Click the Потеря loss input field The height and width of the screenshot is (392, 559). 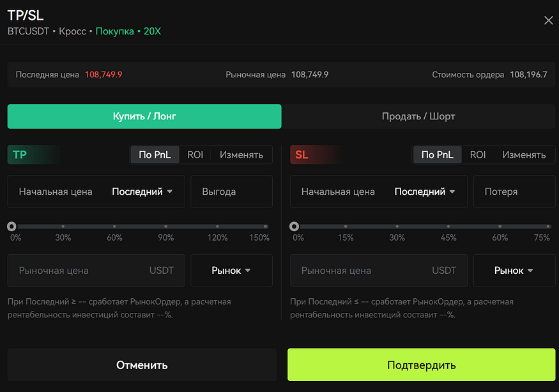(514, 192)
